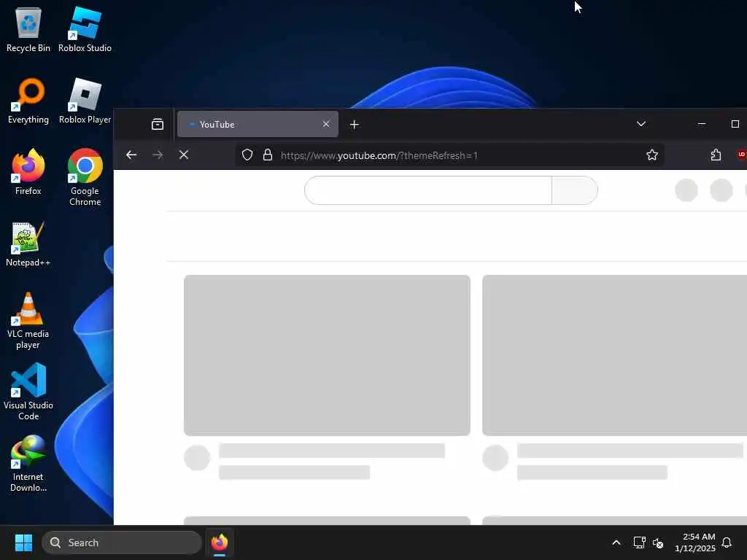
Task: Launch Roblox Player desktop shortcut
Action: (x=85, y=101)
